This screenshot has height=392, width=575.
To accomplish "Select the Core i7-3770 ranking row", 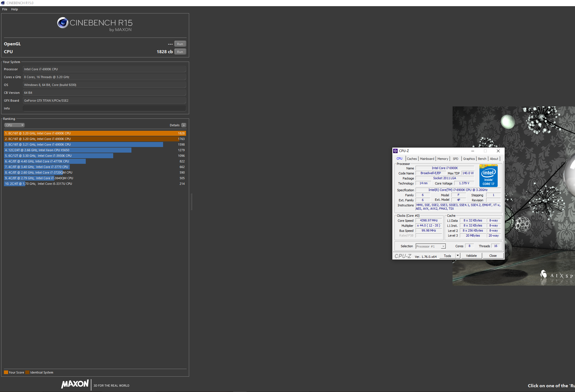I will coord(95,167).
